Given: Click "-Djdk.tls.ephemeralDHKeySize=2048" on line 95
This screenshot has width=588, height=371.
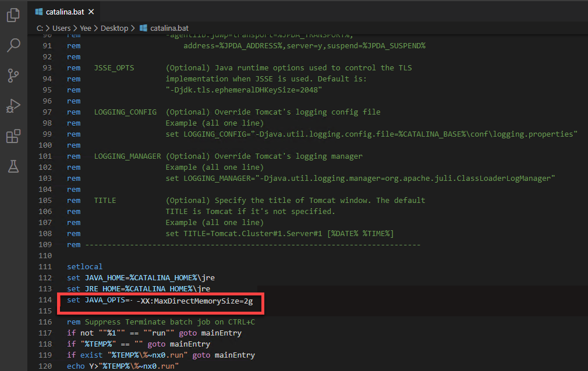Looking at the screenshot, I should coord(244,90).
